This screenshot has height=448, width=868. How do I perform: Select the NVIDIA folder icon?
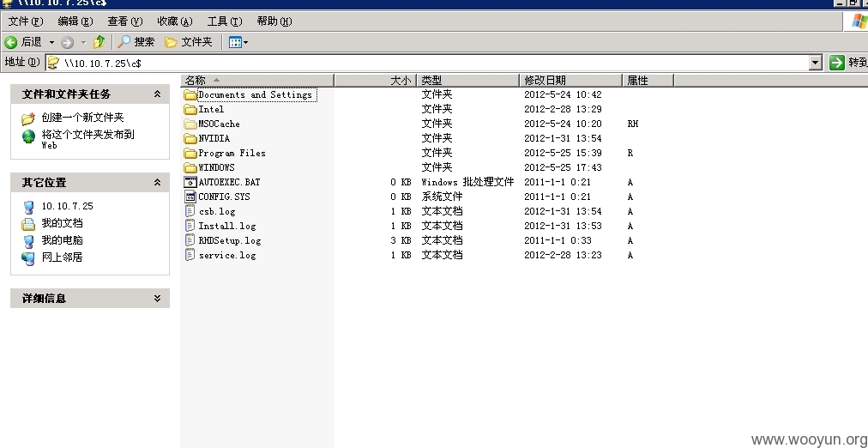[190, 138]
